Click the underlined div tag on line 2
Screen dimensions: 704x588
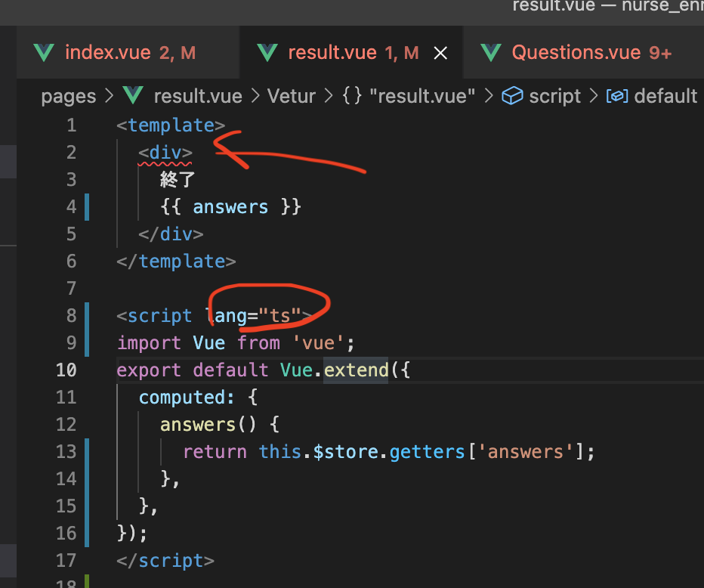[x=165, y=153]
